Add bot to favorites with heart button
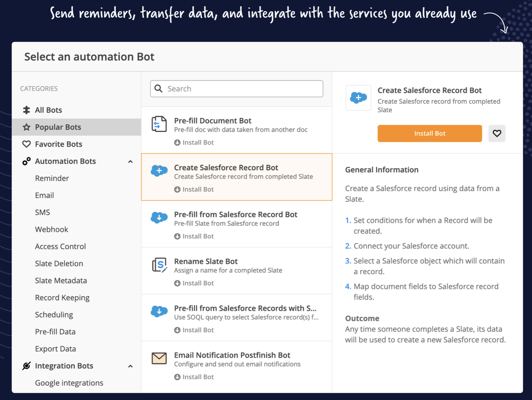Viewport: 532px width, 400px height. [497, 133]
